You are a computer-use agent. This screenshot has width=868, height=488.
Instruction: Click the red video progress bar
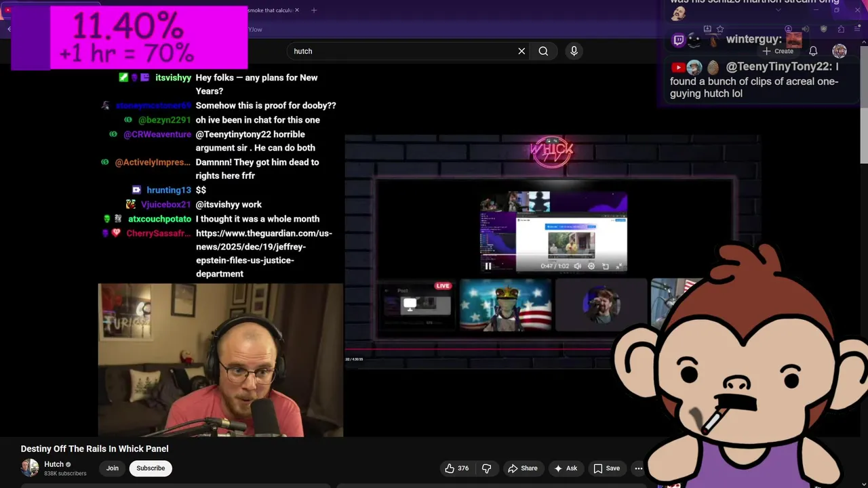(x=478, y=350)
